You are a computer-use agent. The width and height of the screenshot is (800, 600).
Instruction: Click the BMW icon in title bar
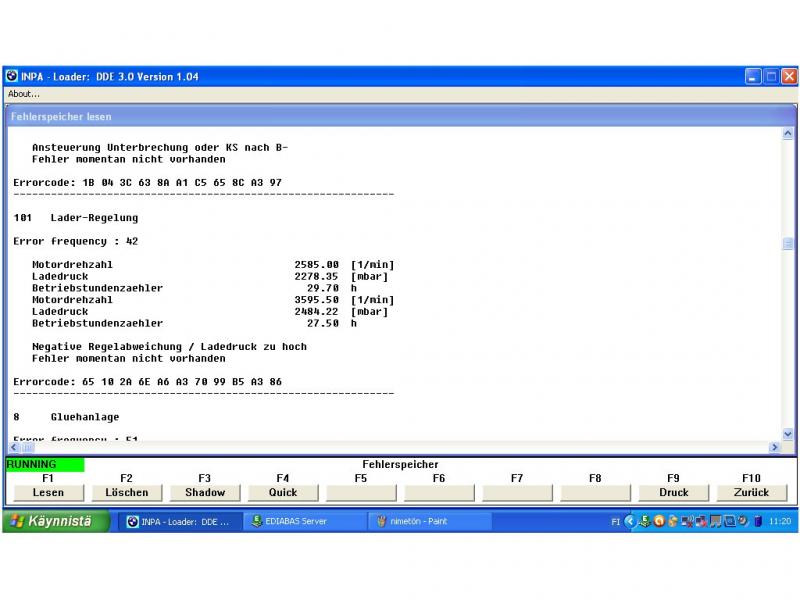tap(12, 76)
